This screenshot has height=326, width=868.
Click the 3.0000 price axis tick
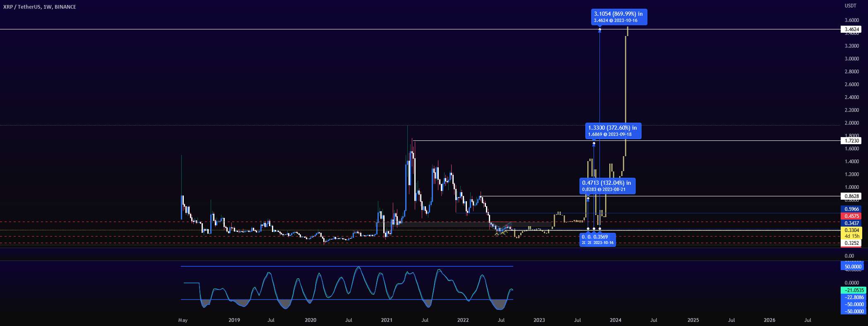851,59
